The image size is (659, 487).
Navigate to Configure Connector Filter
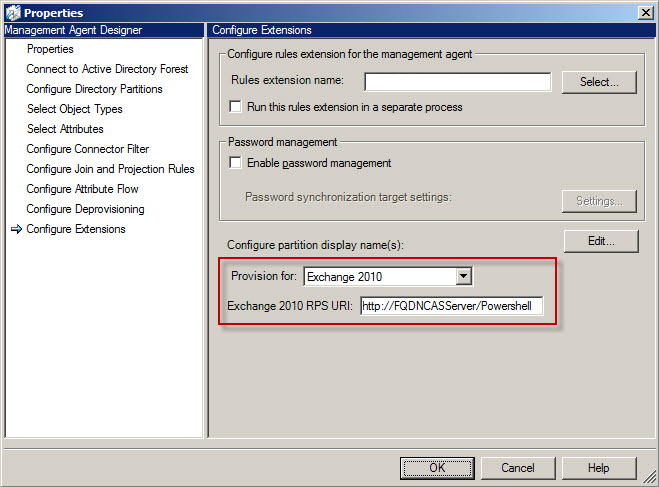pos(88,149)
